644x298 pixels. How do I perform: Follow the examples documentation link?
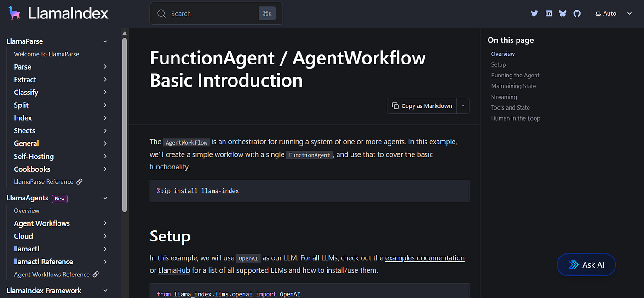tap(425, 258)
